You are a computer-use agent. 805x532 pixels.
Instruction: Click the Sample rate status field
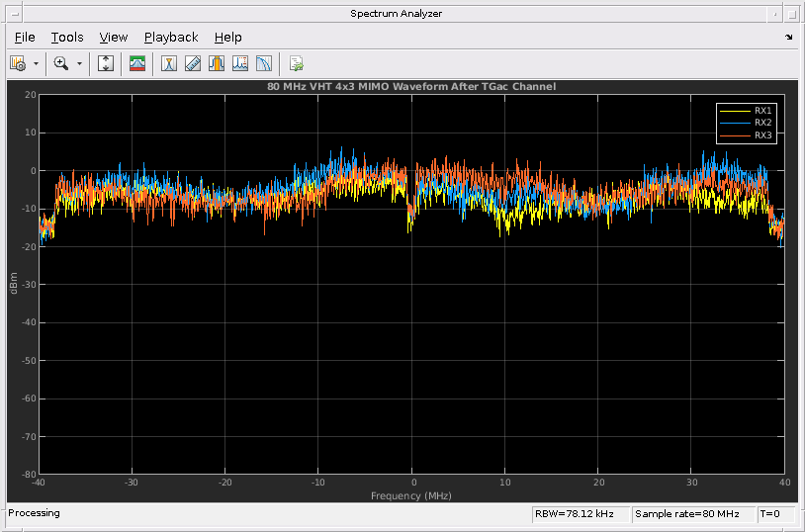point(686,514)
